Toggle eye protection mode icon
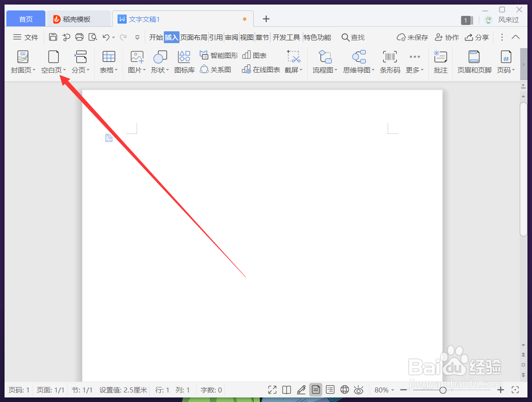 point(359,390)
